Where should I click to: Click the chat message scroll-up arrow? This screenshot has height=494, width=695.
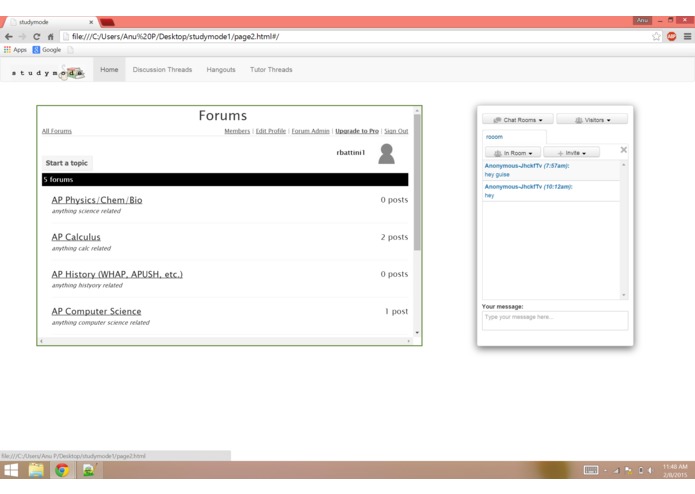(x=624, y=165)
